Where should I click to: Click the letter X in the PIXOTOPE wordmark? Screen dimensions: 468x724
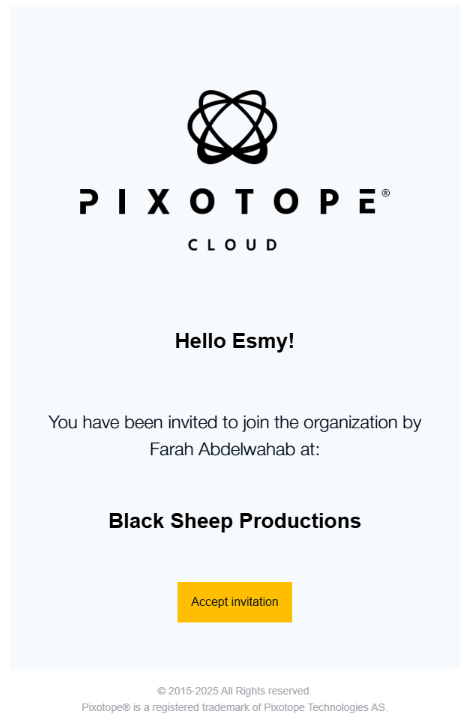point(158,201)
